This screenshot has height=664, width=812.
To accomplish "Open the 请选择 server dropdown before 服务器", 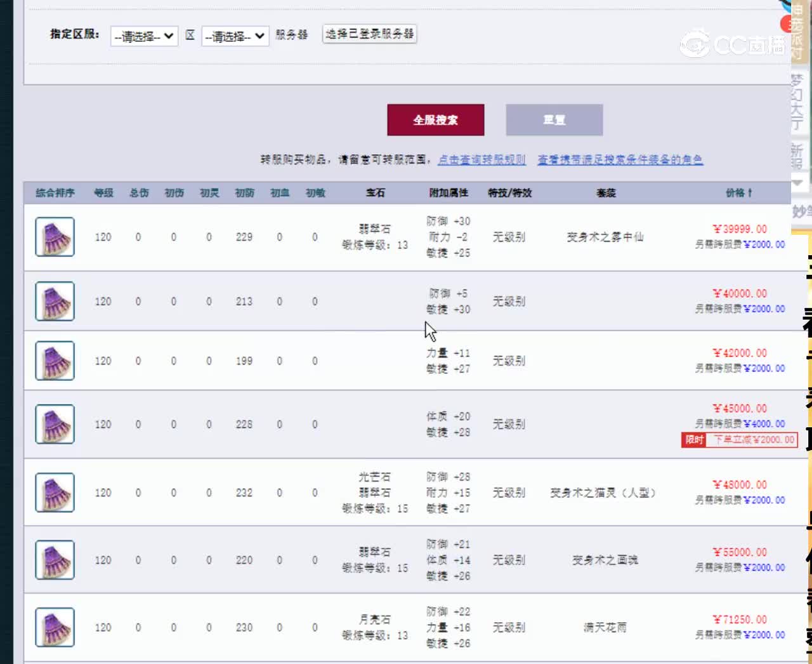I will point(235,36).
